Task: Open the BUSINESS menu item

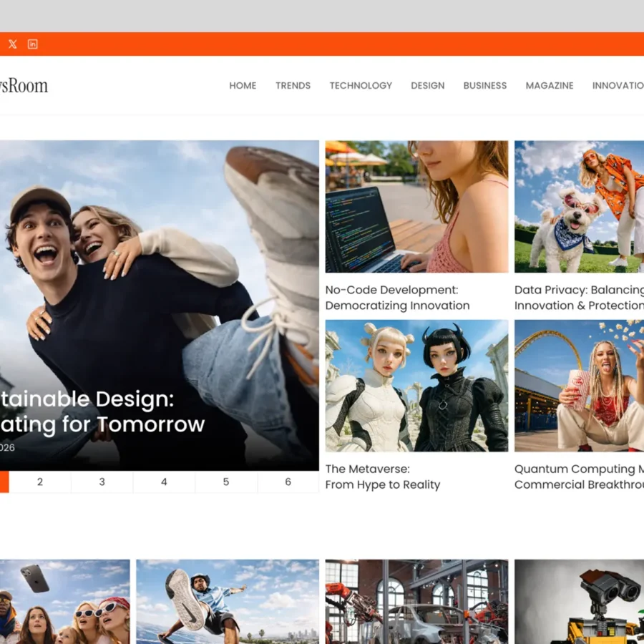Action: click(x=485, y=85)
